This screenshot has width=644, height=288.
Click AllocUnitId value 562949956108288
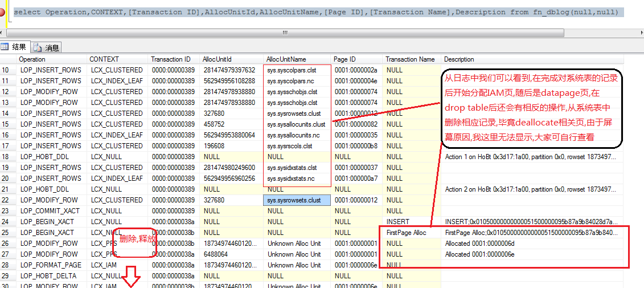click(229, 80)
